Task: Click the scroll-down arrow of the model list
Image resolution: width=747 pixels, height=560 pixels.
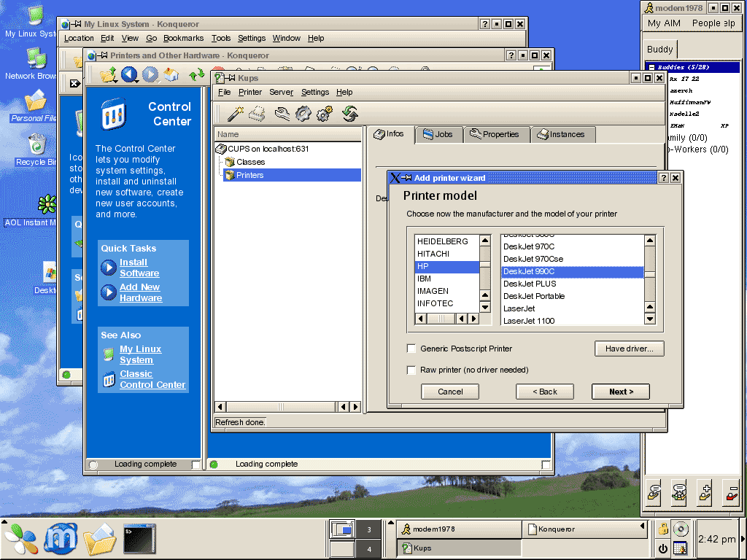Action: [x=649, y=319]
